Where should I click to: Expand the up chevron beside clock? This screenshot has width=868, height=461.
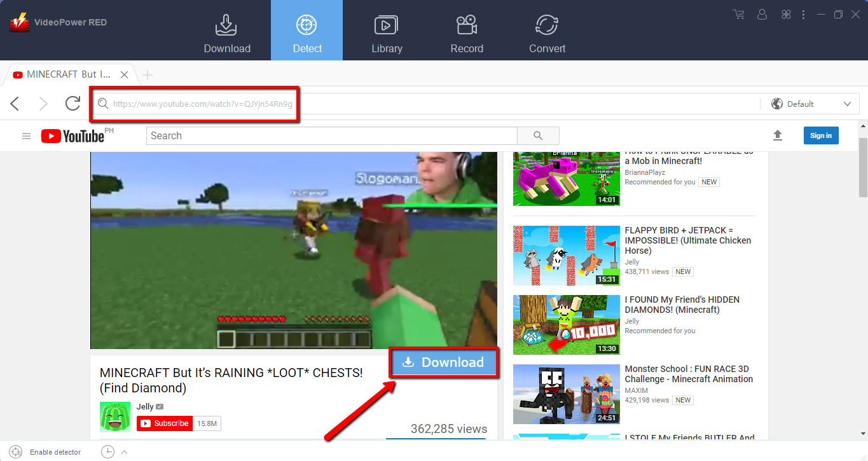click(124, 452)
